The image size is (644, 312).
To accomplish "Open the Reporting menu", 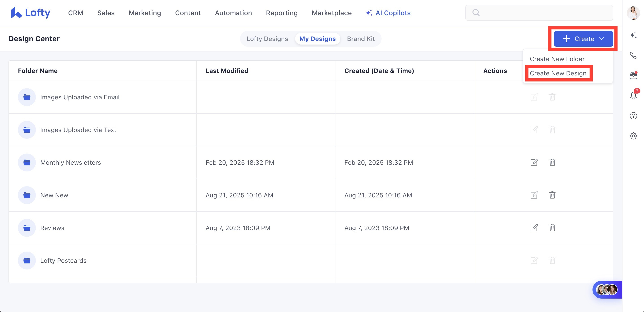I will 282,13.
